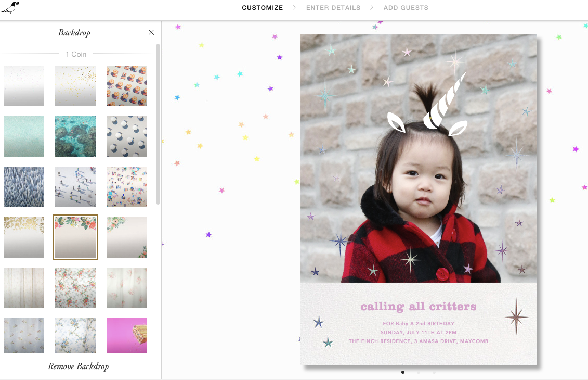Select the highlighted floral top backdrop
This screenshot has height=380, width=588.
[x=75, y=237]
